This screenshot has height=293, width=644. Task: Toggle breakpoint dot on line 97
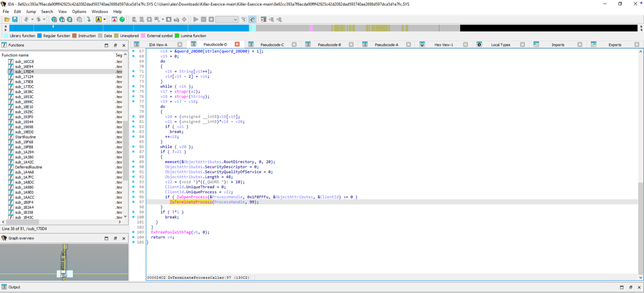[133, 202]
